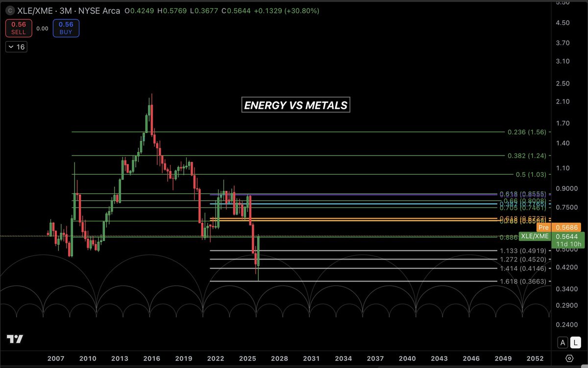This screenshot has height=368, width=588.
Task: Click 0.2400 on the price axis
Action: [566, 325]
